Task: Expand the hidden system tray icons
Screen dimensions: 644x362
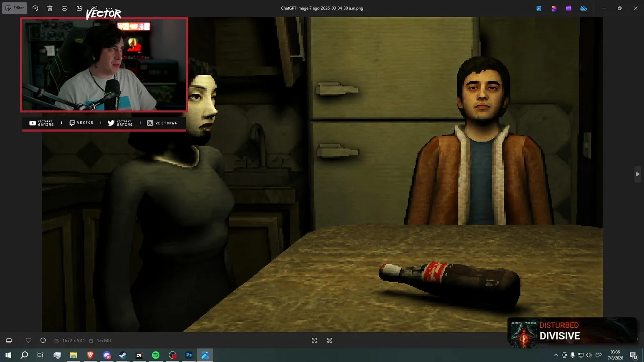Action: pos(556,355)
